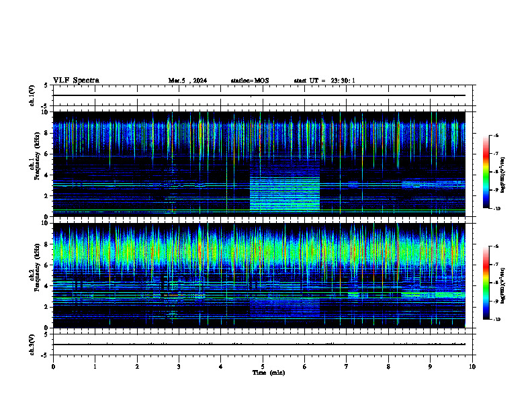Click the "station=MOS" header label
This screenshot has width=532, height=411.
pos(250,81)
